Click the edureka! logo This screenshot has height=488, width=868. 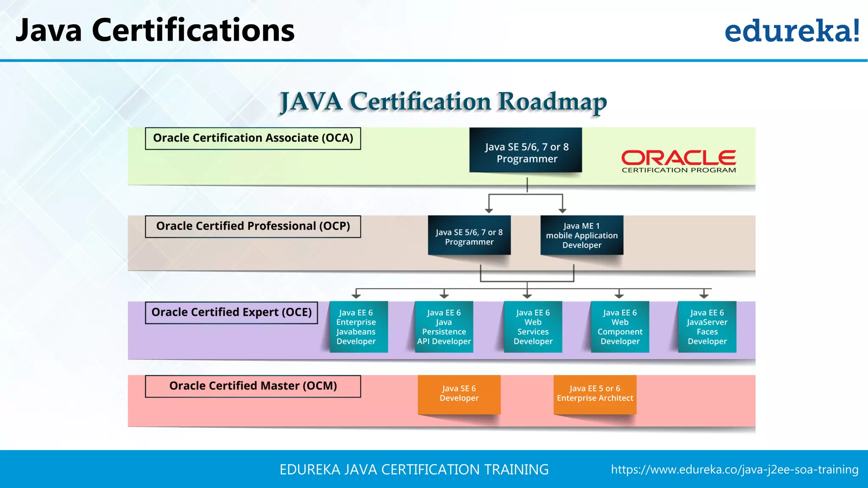792,31
